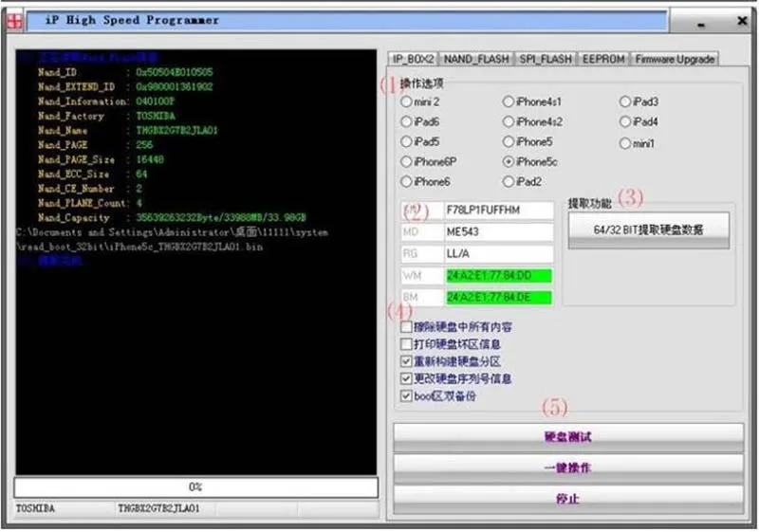The height and width of the screenshot is (532, 759).
Task: Click the Nand_Capacity log line
Action: coord(172,218)
